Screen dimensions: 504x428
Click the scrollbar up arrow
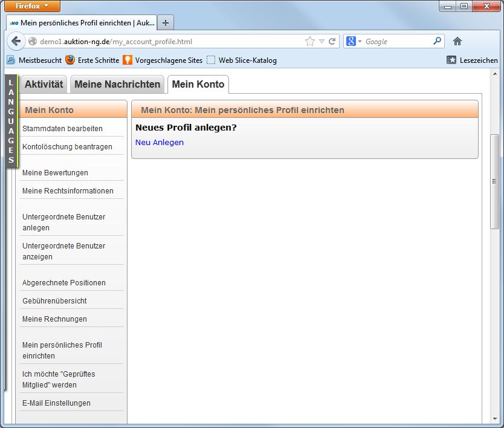point(495,74)
